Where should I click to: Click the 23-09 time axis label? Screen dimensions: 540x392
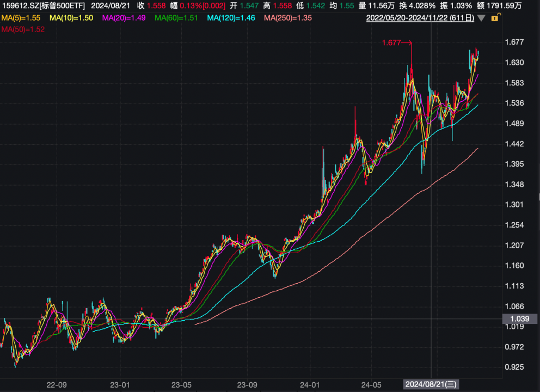(247, 385)
